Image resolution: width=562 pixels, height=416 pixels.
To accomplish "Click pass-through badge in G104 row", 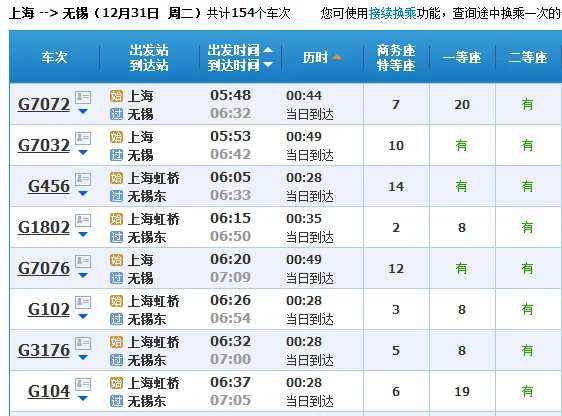I will click(116, 401).
